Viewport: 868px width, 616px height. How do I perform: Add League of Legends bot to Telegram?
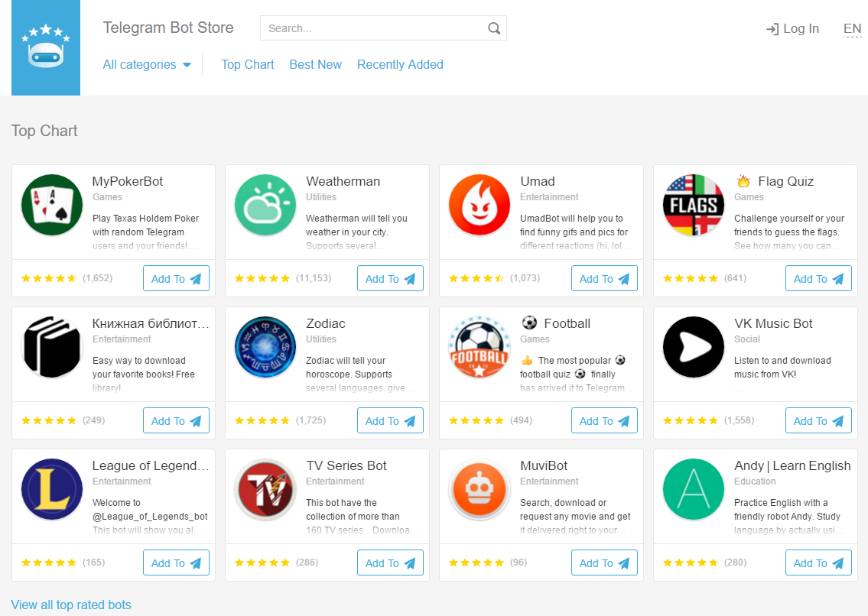pos(176,563)
